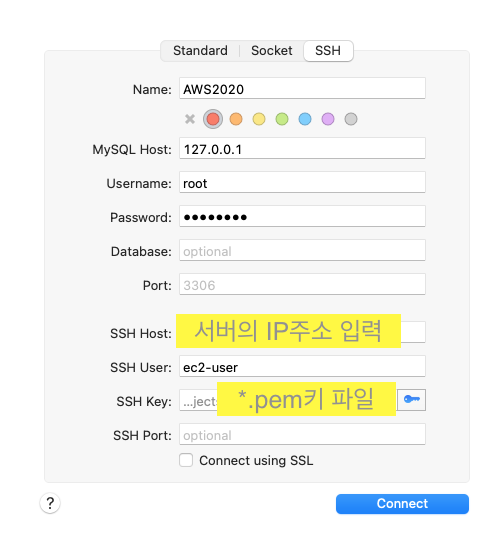This screenshot has height=546, width=502.
Task: Switch to the Socket connection tab
Action: click(272, 51)
